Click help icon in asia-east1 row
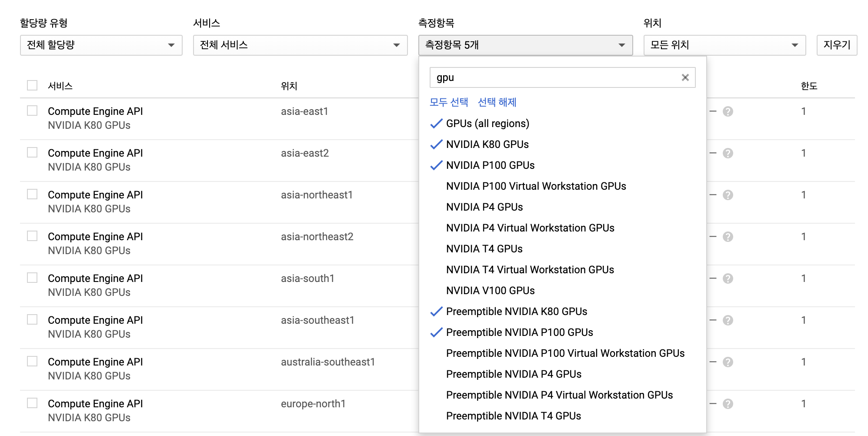The image size is (868, 436). click(x=728, y=111)
